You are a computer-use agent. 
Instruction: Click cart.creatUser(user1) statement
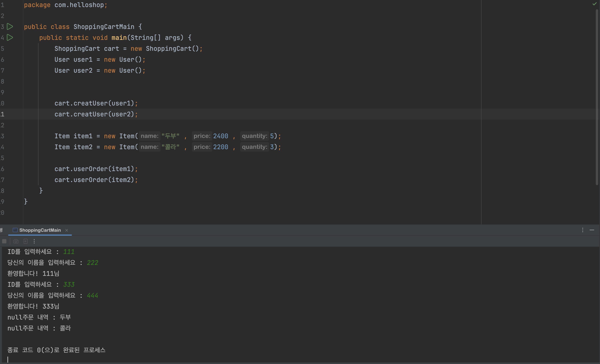(x=96, y=103)
